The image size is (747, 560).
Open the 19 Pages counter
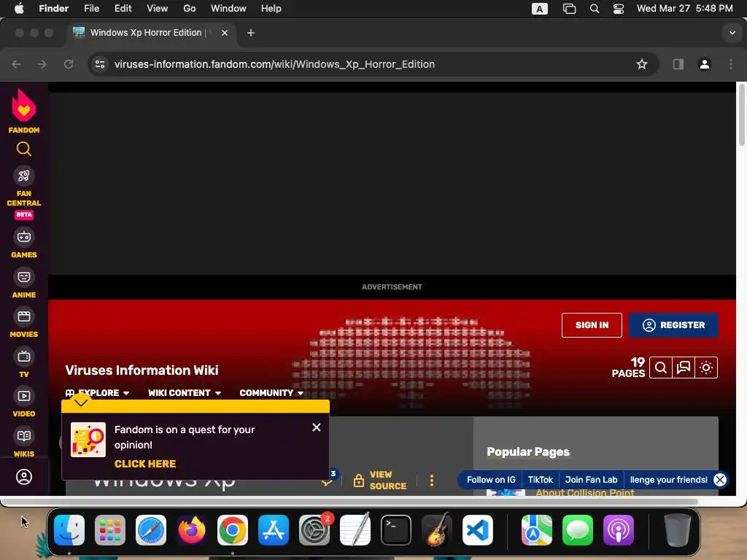628,367
